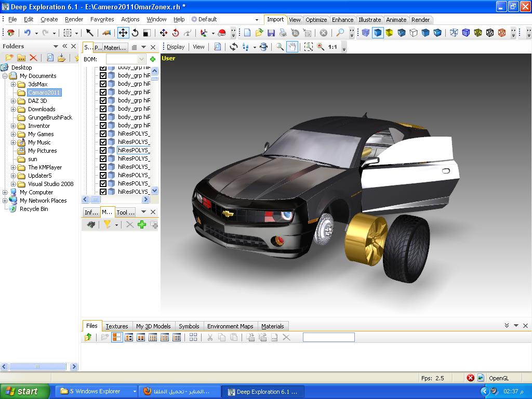Click the Open folder icon in main toolbar
The image size is (532, 399).
coord(259,33)
